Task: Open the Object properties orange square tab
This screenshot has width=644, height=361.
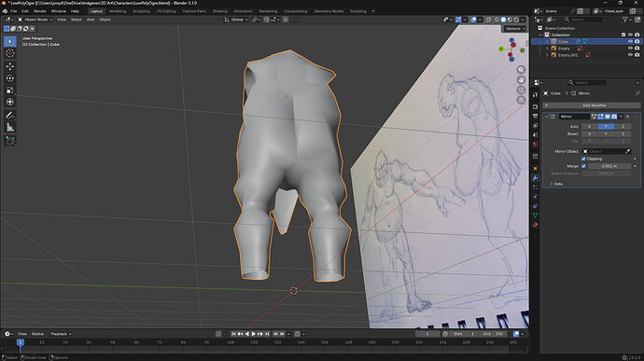Action: (x=535, y=169)
